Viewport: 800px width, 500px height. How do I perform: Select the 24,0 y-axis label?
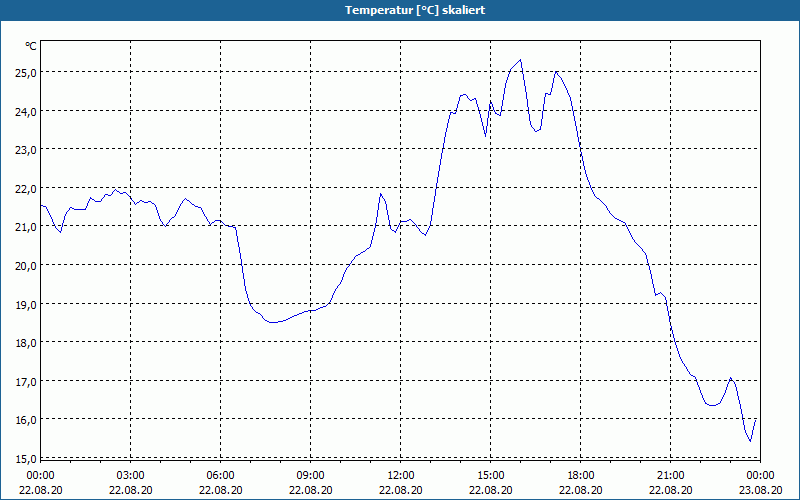(26, 111)
